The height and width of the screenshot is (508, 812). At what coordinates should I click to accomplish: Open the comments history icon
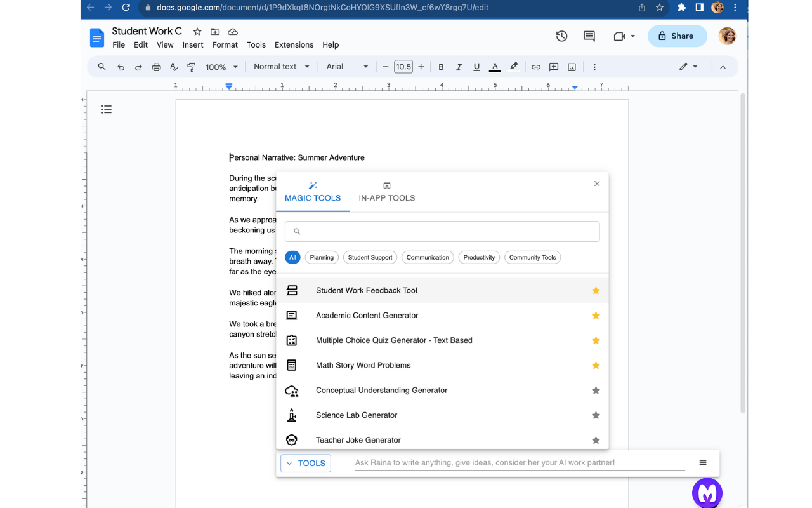589,36
